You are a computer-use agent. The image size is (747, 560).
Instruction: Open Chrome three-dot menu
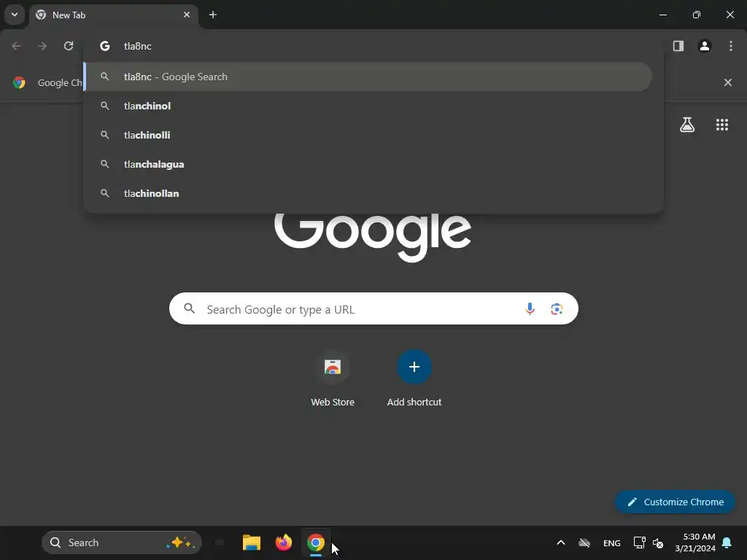(731, 46)
